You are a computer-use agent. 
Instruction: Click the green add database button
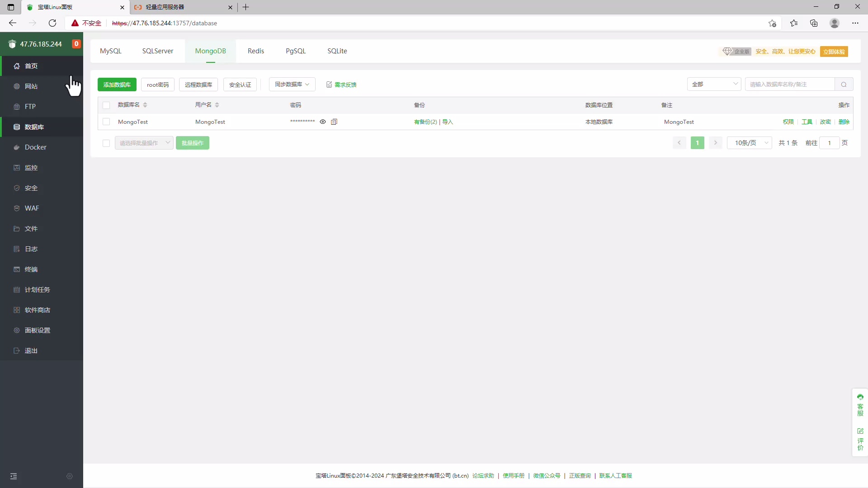point(117,84)
